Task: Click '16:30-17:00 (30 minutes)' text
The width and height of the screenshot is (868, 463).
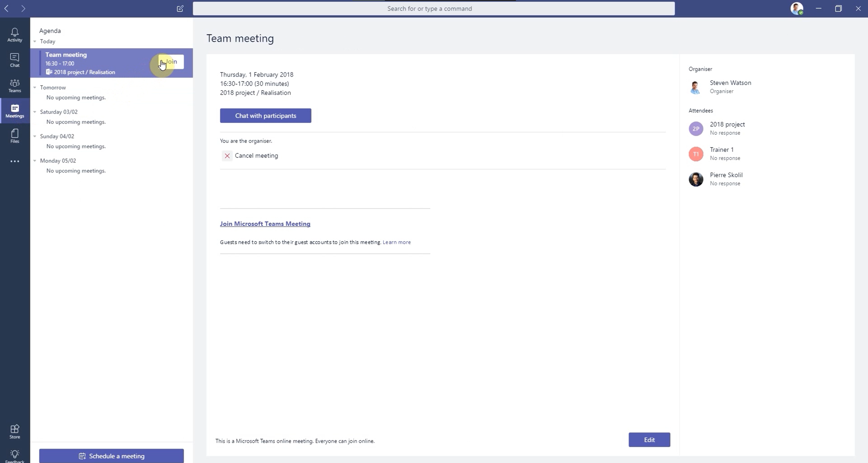Action: pyautogui.click(x=254, y=84)
